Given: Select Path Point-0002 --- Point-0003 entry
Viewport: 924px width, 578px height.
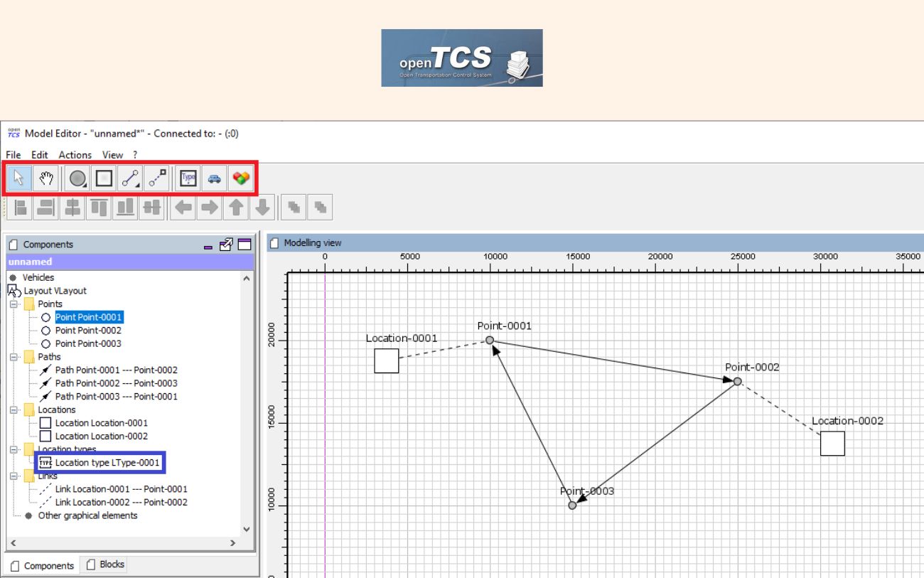Looking at the screenshot, I should [x=116, y=383].
